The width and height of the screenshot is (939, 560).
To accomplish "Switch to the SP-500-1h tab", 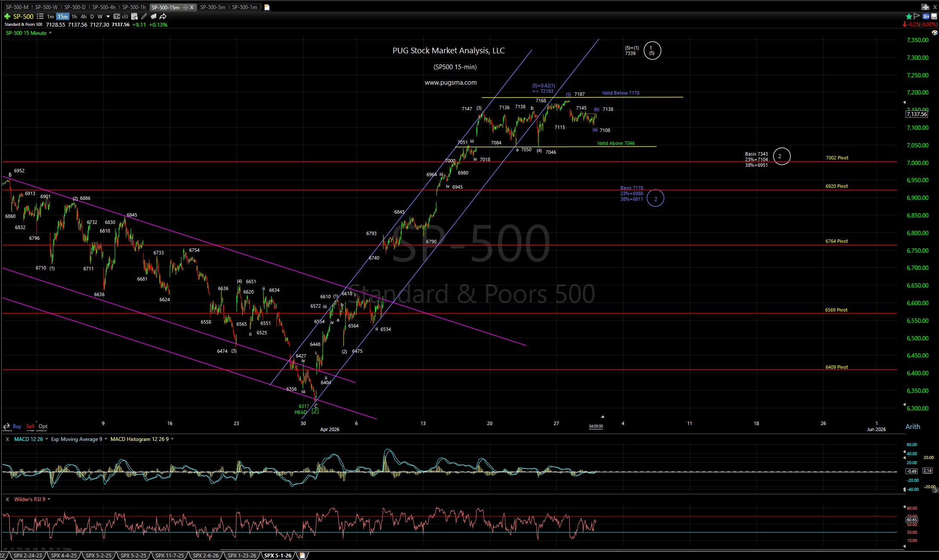I will (x=133, y=7).
